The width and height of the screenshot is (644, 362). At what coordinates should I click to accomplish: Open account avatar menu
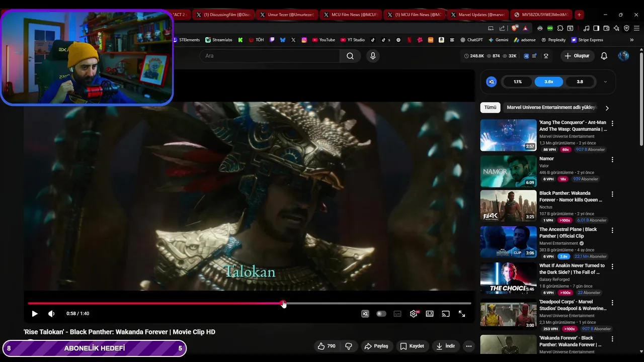[623, 56]
